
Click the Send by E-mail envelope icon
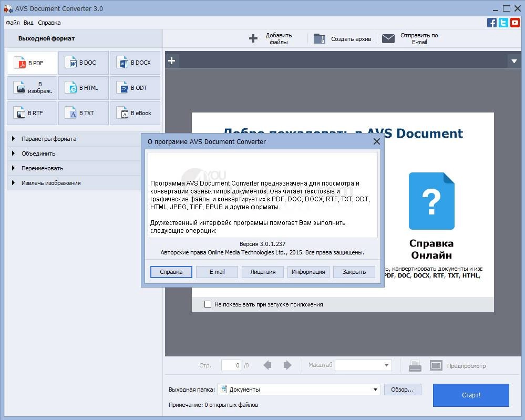(388, 38)
